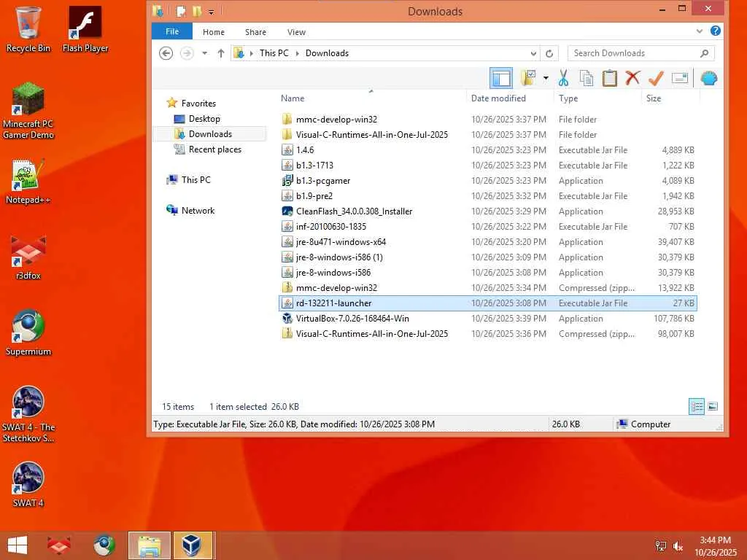Open Customize Quick Access Toolbar dropdown
The width and height of the screenshot is (747, 560).
pos(211,12)
